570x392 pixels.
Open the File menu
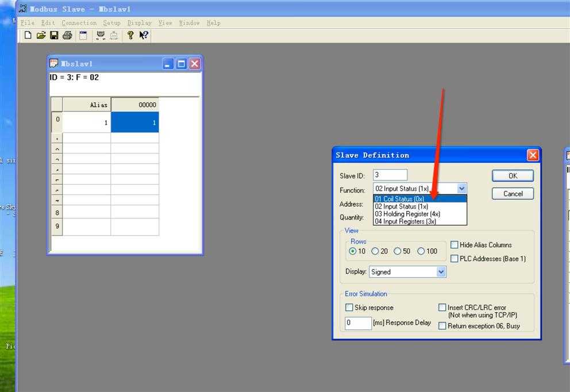[x=27, y=23]
